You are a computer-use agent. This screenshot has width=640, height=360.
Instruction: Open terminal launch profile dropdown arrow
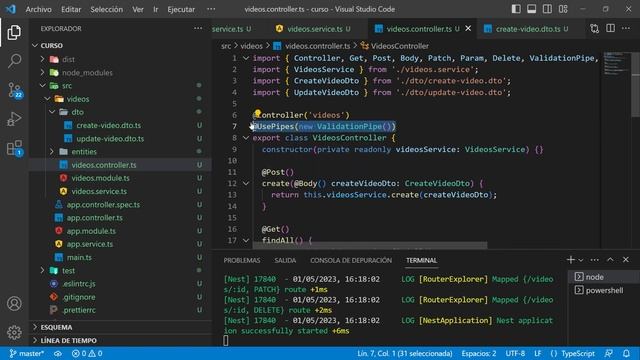(581, 260)
